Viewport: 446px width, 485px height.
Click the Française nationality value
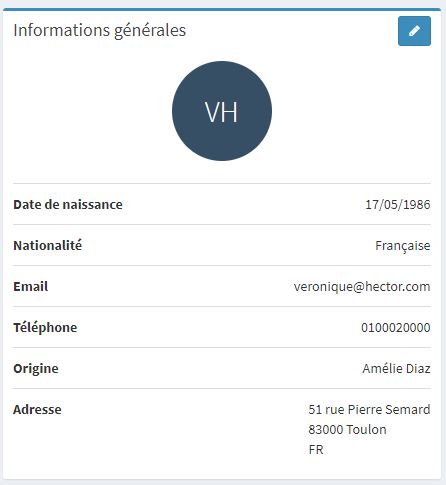tap(403, 246)
